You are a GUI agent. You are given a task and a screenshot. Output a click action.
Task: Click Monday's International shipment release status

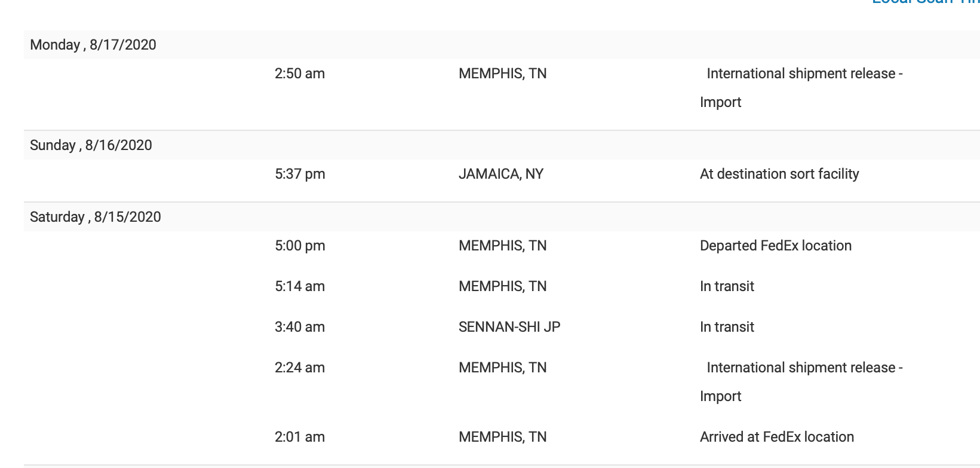tap(801, 88)
